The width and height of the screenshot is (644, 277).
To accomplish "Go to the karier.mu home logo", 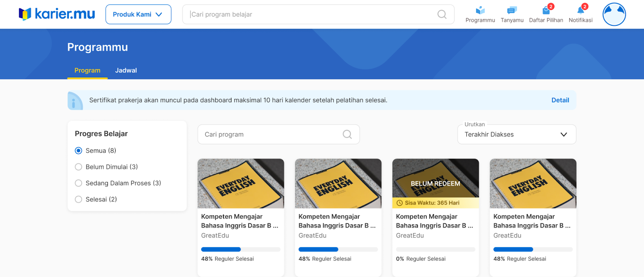I will pyautogui.click(x=57, y=14).
